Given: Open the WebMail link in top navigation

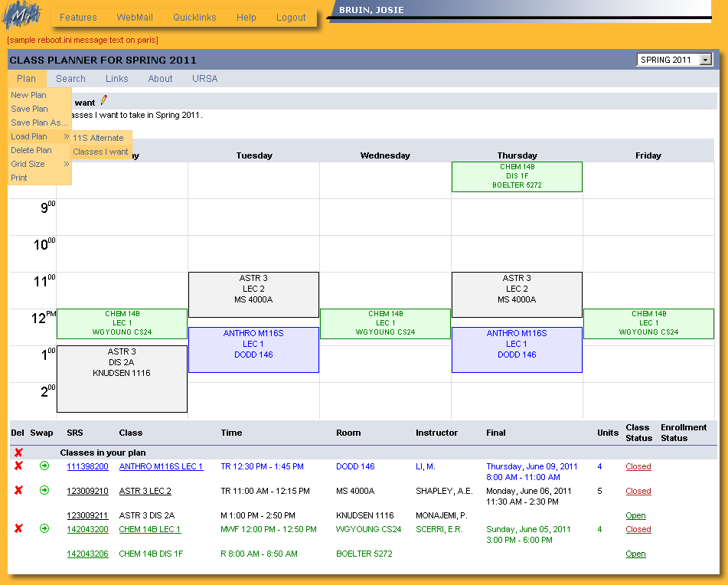Looking at the screenshot, I should (135, 18).
